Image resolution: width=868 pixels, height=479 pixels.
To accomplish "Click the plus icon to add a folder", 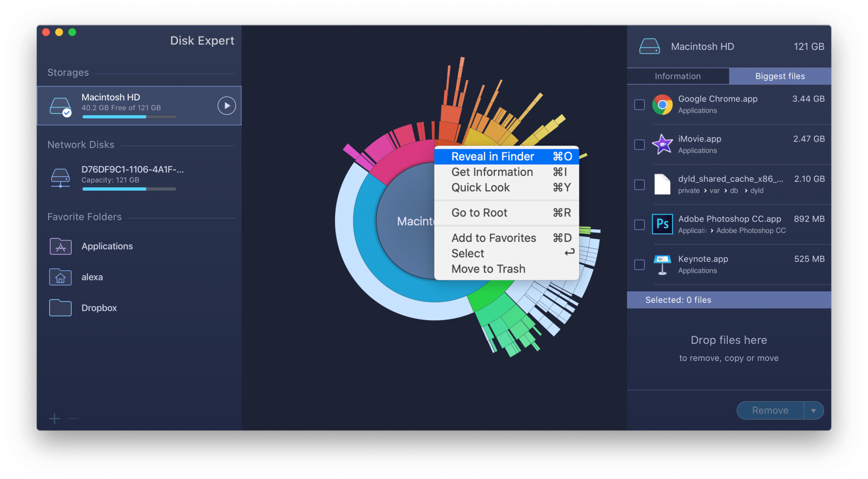I will 54,419.
